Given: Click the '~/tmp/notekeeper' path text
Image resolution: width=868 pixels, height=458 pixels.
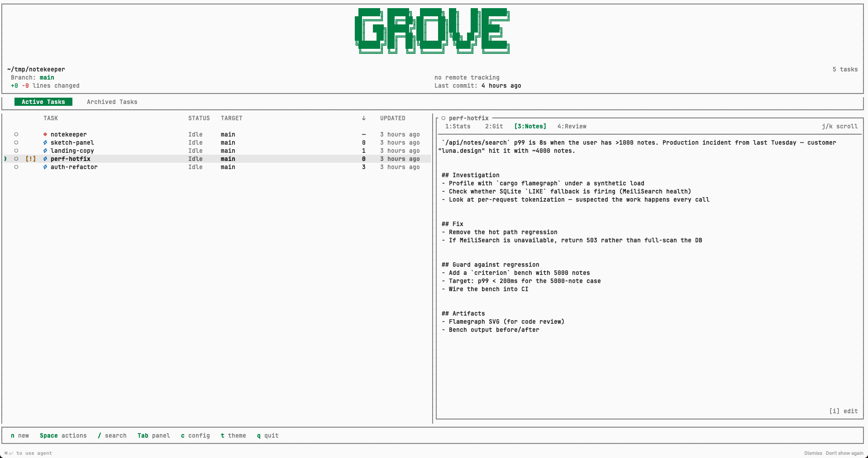Looking at the screenshot, I should coord(36,69).
